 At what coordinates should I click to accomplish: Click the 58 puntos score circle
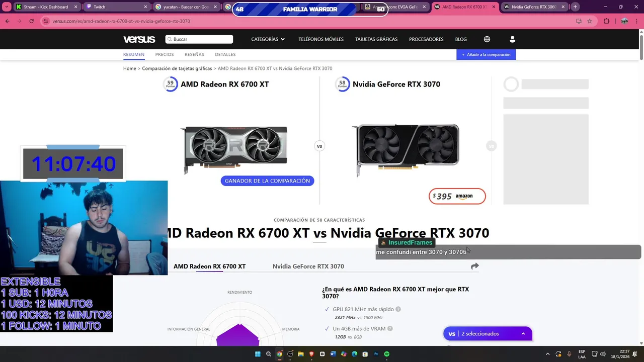pyautogui.click(x=342, y=84)
